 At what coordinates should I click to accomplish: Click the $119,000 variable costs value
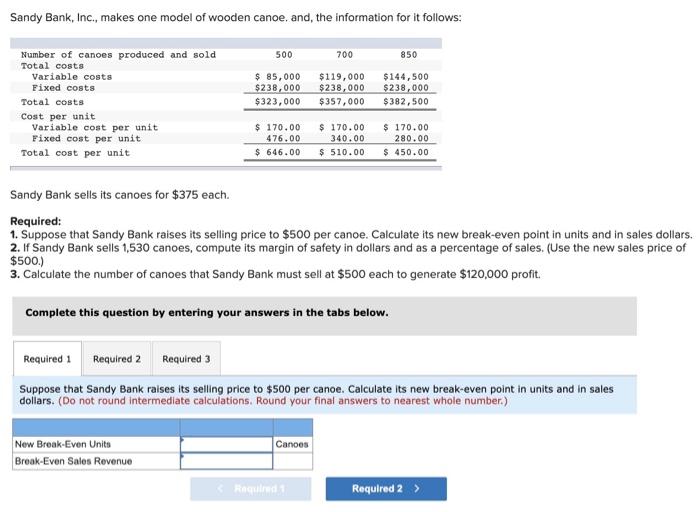tap(342, 77)
